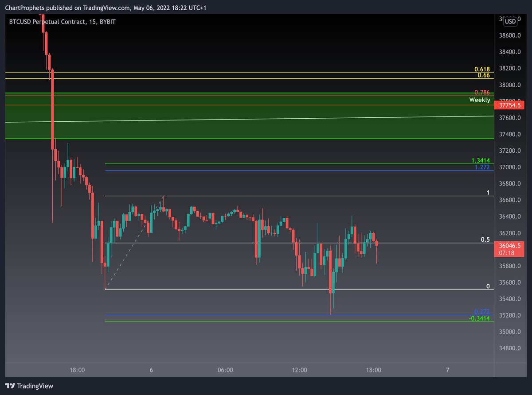The width and height of the screenshot is (532, 395).
Task: Click the date 6 time axis label
Action: click(151, 370)
